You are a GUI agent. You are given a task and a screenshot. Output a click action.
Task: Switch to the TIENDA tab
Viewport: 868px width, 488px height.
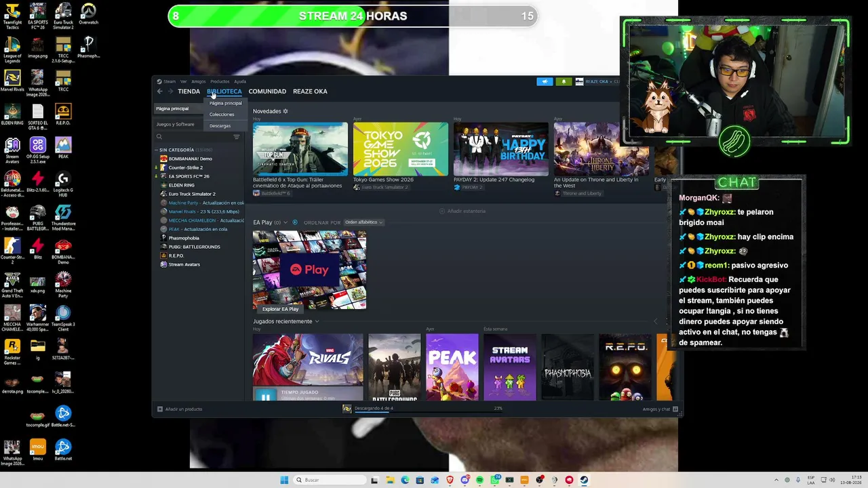coord(189,91)
